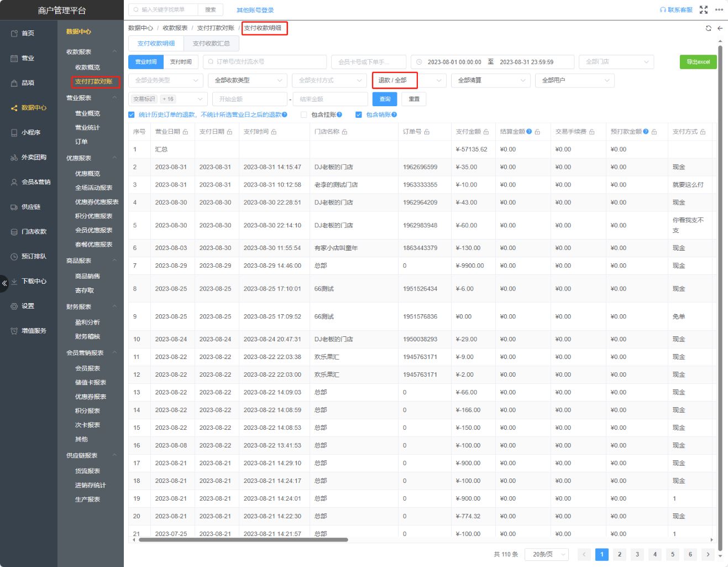Switch to the 支付收款明细 tab

[x=156, y=43]
